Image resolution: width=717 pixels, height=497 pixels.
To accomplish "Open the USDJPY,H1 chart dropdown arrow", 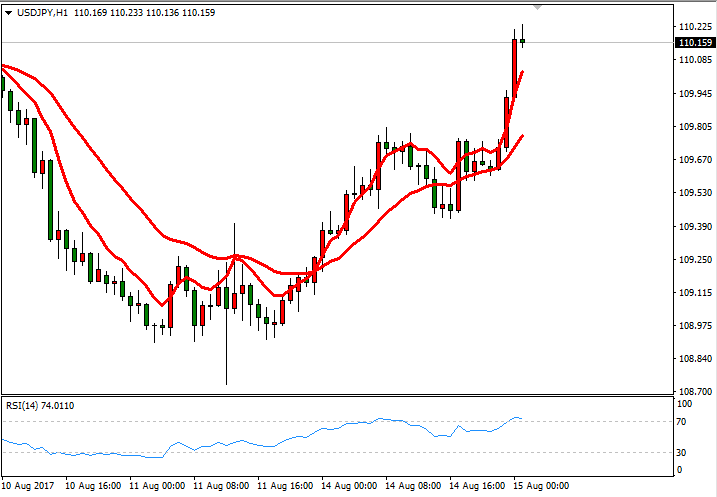I will 8,13.
